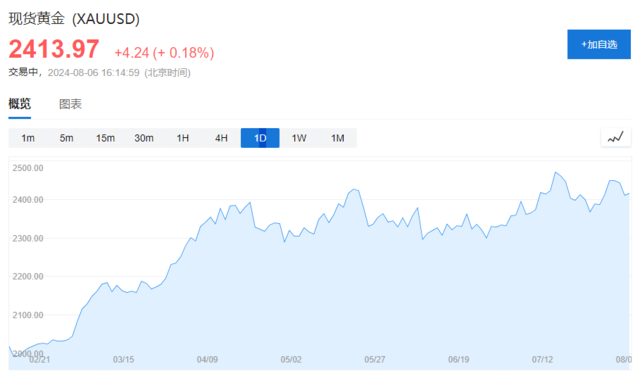Screen dimensions: 640x378
Task: Click the 03/15 date on chart axis
Action: 124,360
